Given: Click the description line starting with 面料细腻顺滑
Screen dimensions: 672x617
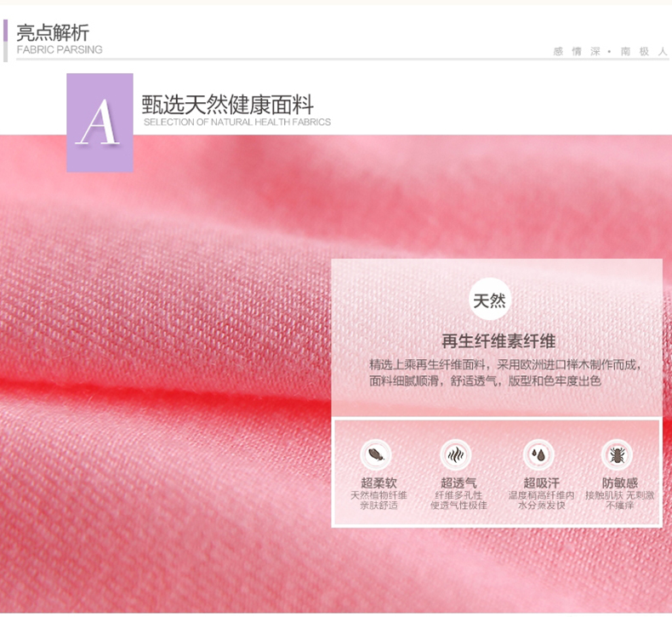Looking at the screenshot, I should tap(486, 381).
